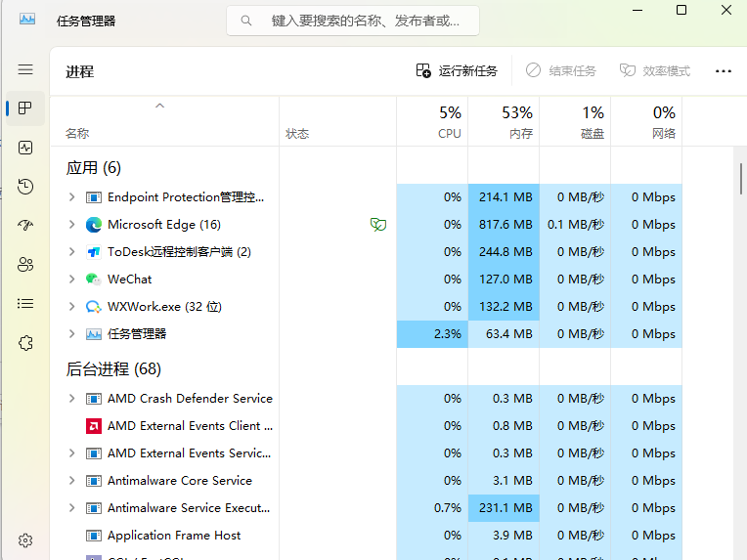Viewport: 747px width, 560px height.
Task: Open the three-dot more options menu
Action: coord(723,71)
